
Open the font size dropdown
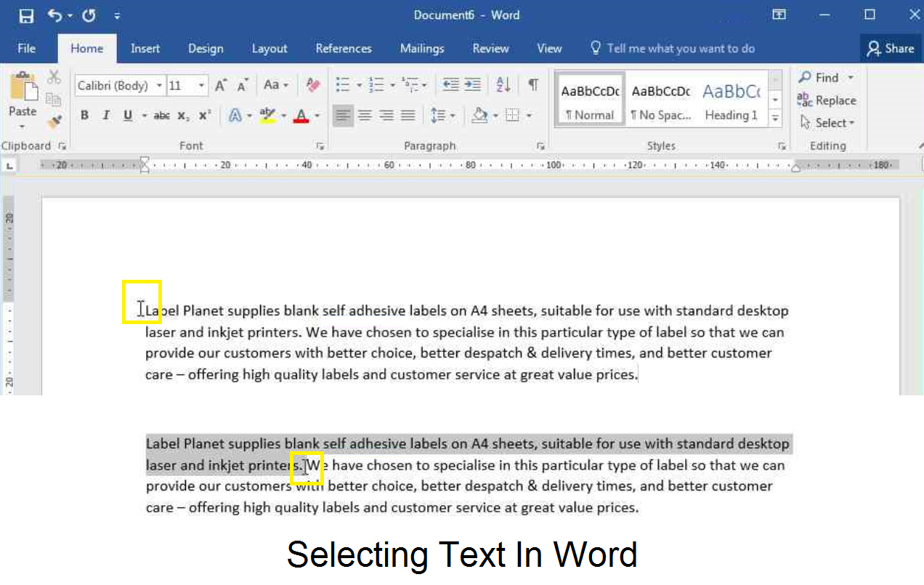[201, 85]
